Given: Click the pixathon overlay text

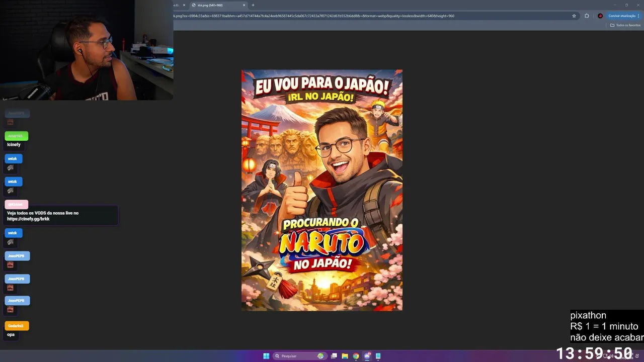Looking at the screenshot, I should [588, 315].
